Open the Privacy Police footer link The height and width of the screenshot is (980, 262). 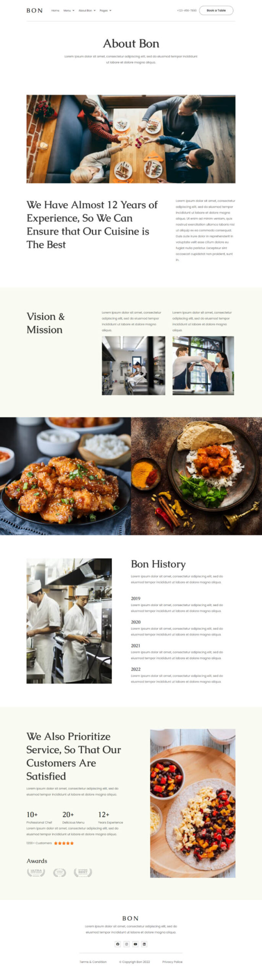click(172, 961)
